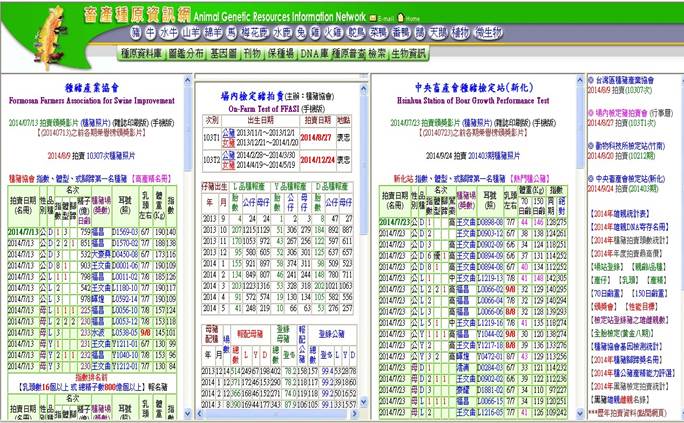Open the 圖鑑分布 menu tab
This screenshot has height=423, width=684.
coord(186,54)
